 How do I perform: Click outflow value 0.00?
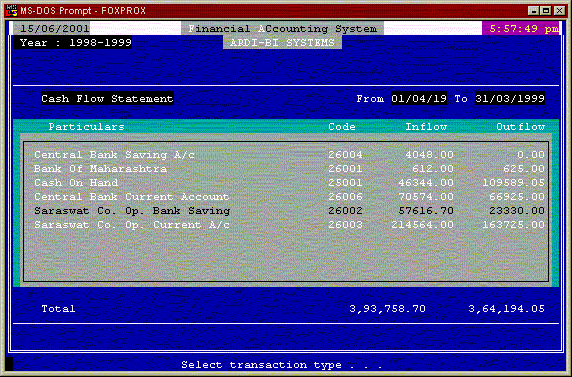pos(531,155)
